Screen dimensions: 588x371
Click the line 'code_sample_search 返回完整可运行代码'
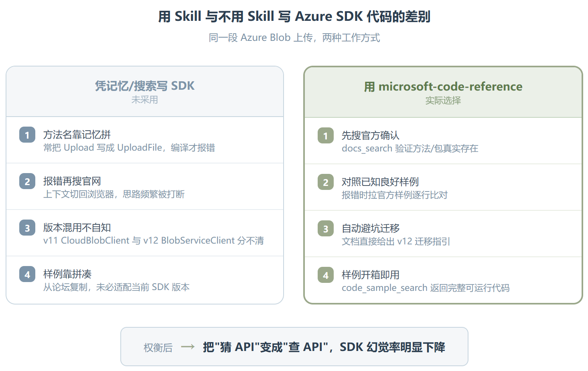point(426,288)
